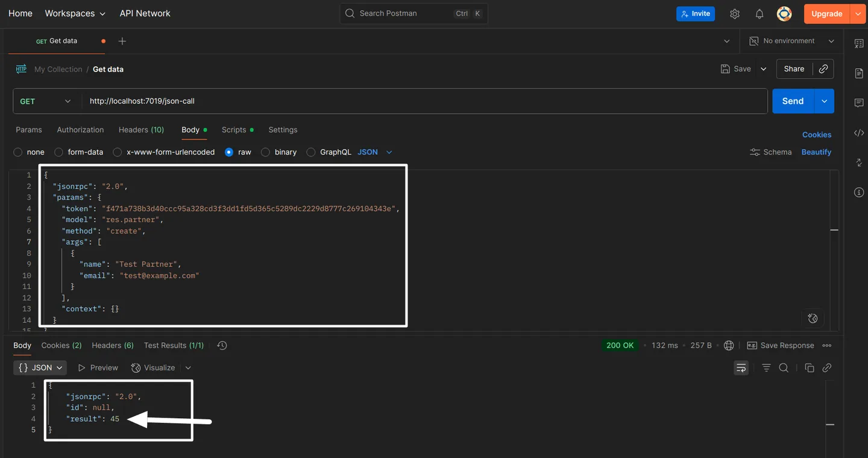This screenshot has width=868, height=458.
Task: Copy request link icon beside Share
Action: pyautogui.click(x=823, y=69)
